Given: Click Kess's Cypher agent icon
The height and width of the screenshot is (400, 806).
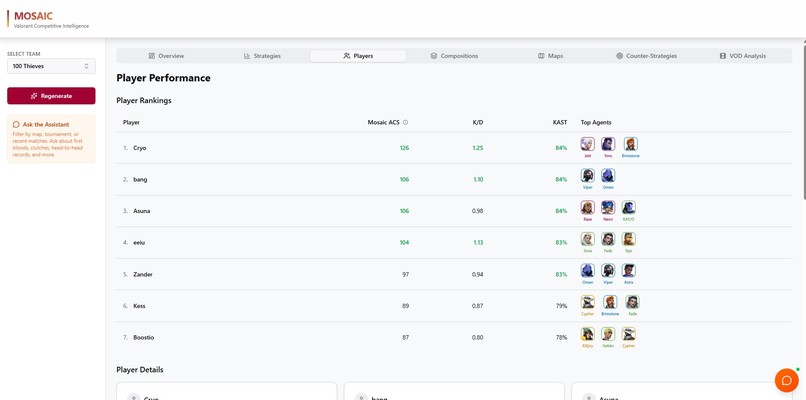Looking at the screenshot, I should [588, 302].
